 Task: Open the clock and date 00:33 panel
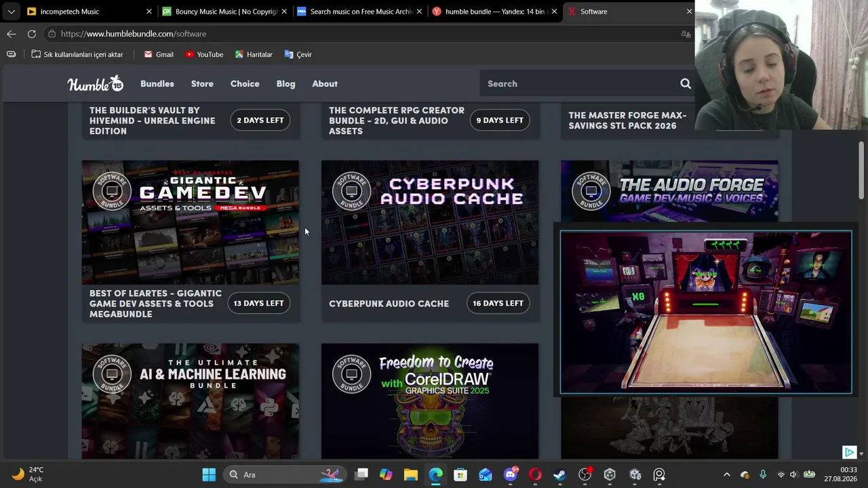click(840, 474)
